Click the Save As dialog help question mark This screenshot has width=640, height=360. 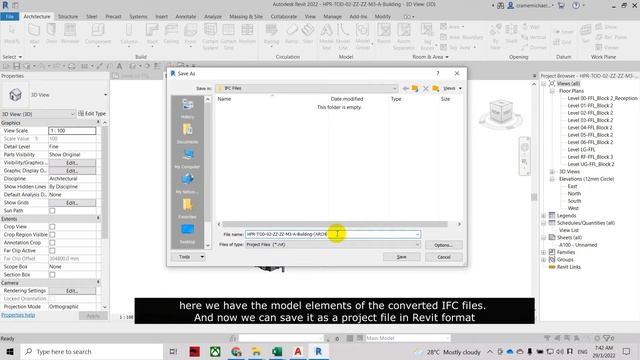[x=438, y=73]
